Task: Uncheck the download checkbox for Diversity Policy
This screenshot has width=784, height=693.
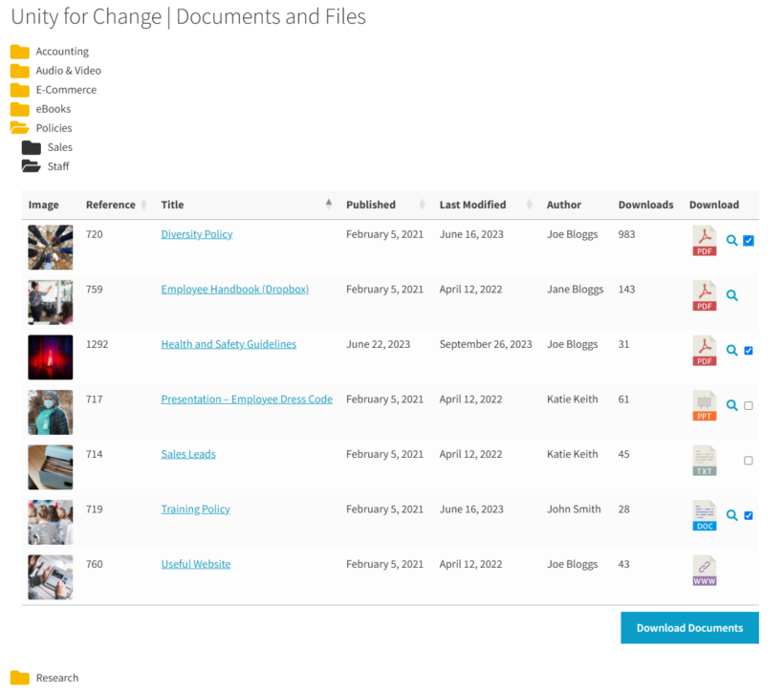Action: 747,241
